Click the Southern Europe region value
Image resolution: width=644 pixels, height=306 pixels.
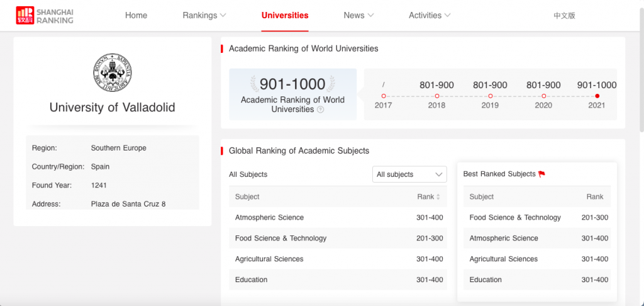[118, 148]
